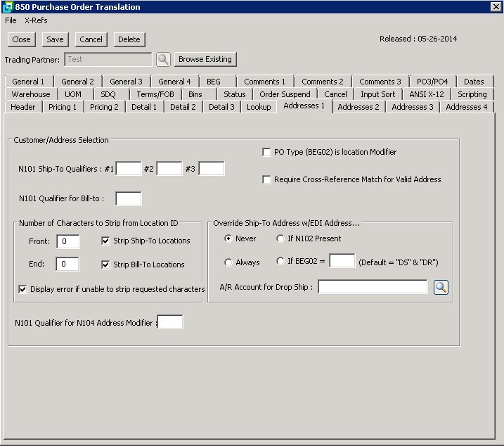Screen dimensions: 504x446
Task: Go to the Terms/FOB tab
Action: pyautogui.click(x=155, y=94)
